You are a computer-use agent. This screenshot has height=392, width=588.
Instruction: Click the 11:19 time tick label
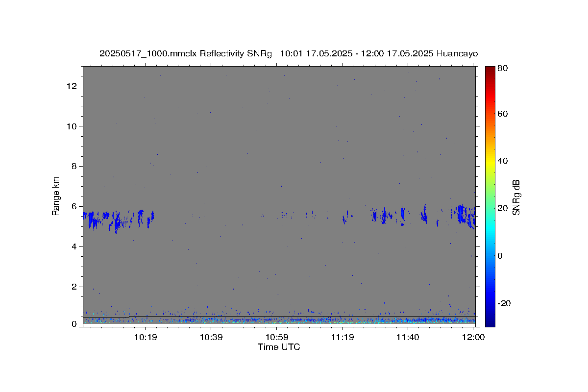(343, 337)
